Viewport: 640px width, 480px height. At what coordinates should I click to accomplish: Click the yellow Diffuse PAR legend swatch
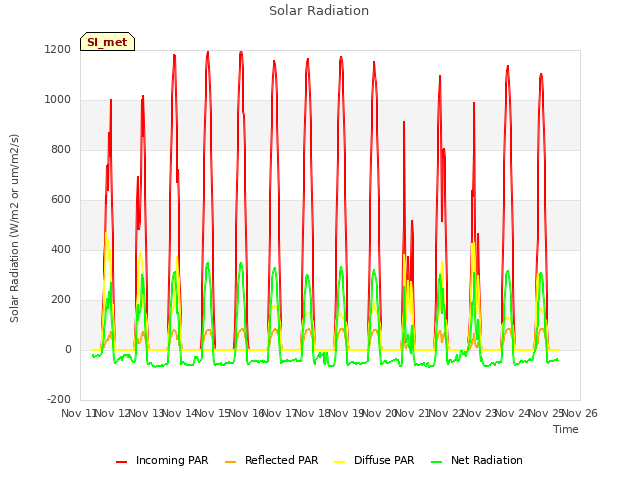tap(340, 462)
